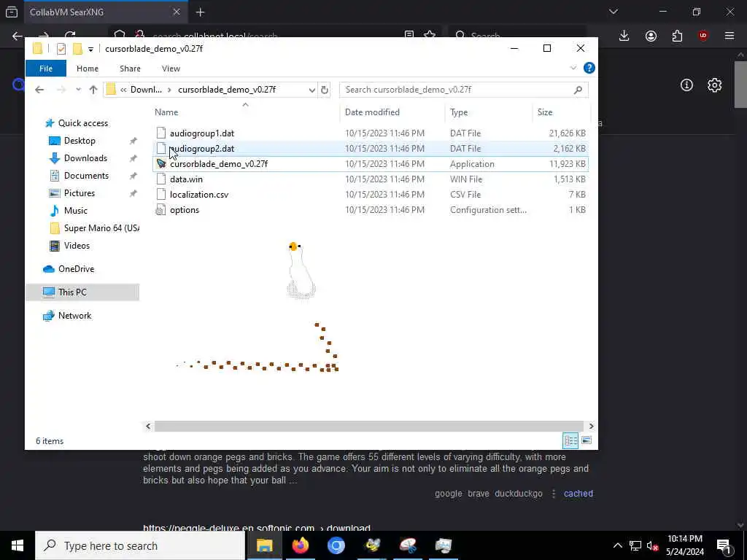Select the audiogroup2.dat file row
This screenshot has height=560, width=747.
coord(371,149)
